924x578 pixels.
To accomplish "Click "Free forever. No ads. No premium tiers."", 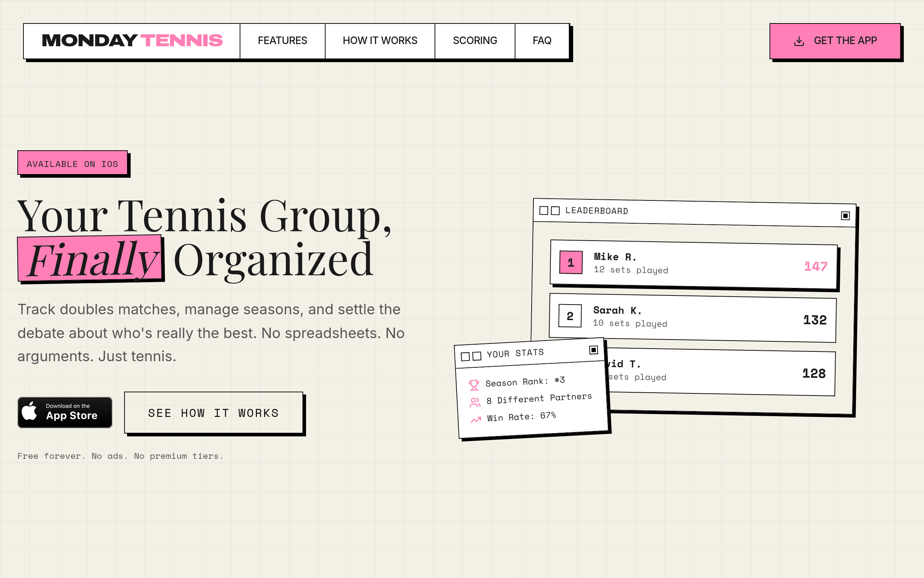I will click(120, 456).
